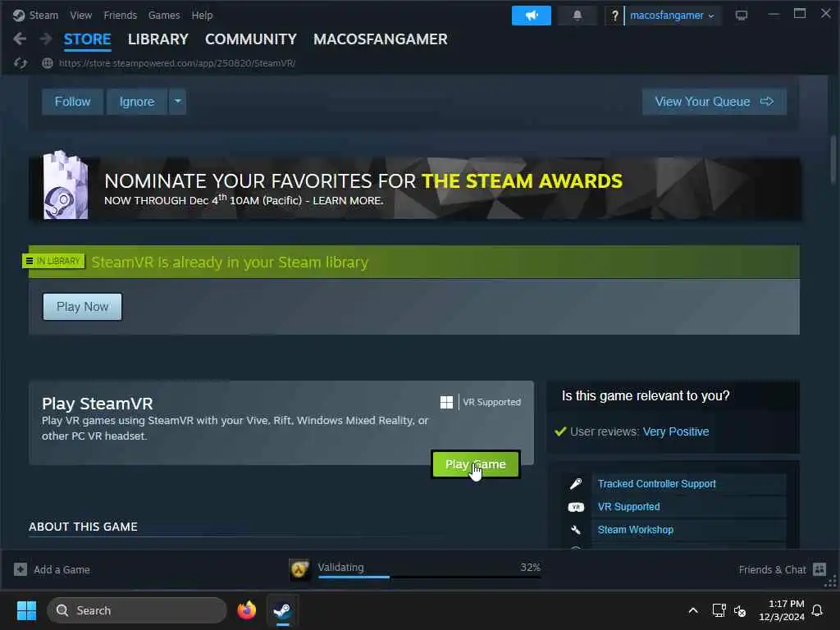Open notifications bell in Steam header
Image resolution: width=840 pixels, height=630 pixels.
tap(577, 16)
